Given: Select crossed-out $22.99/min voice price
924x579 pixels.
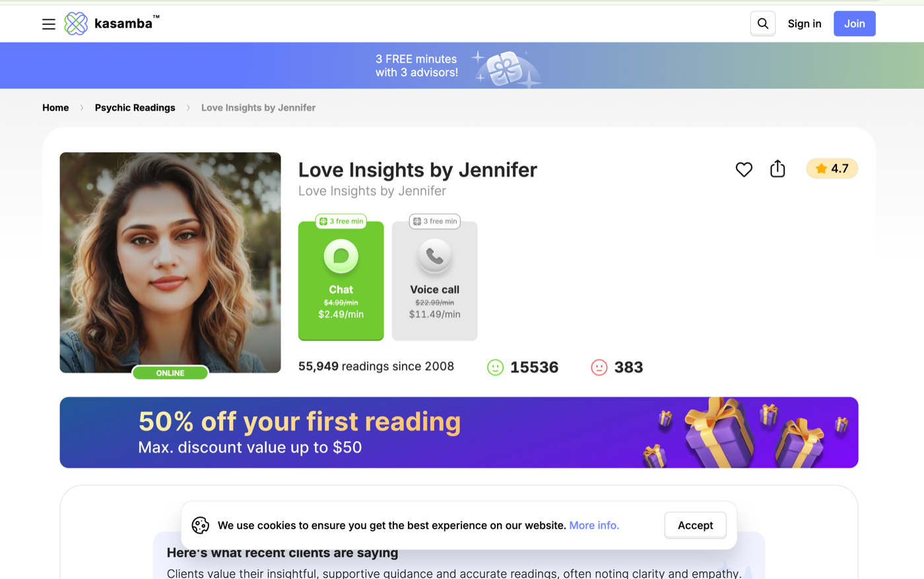Looking at the screenshot, I should [434, 303].
